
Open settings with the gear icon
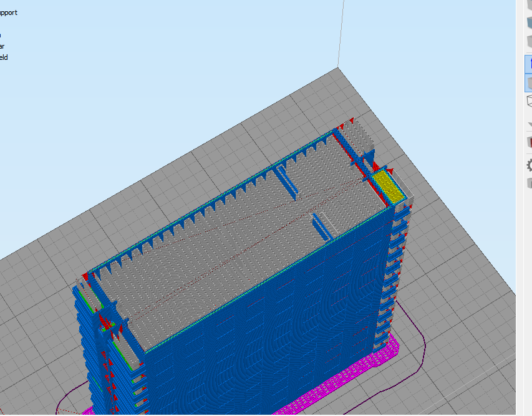click(x=529, y=165)
